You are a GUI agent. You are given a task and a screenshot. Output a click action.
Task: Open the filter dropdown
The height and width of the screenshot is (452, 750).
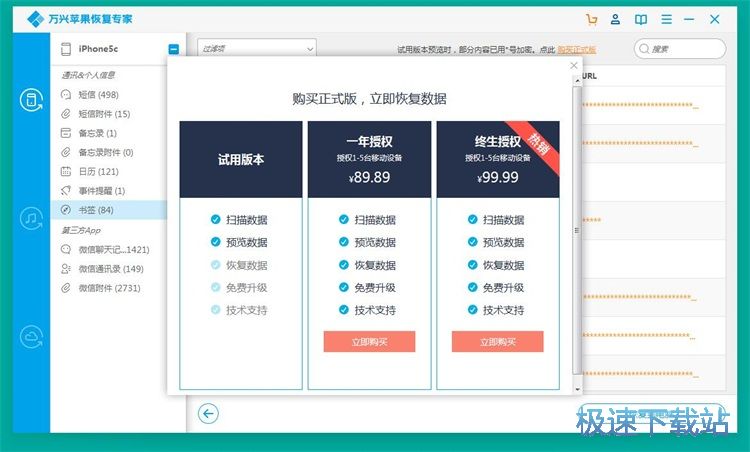pos(257,48)
